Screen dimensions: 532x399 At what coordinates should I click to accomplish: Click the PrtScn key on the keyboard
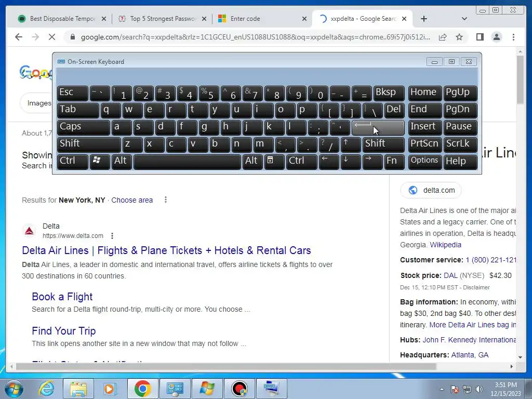425,144
